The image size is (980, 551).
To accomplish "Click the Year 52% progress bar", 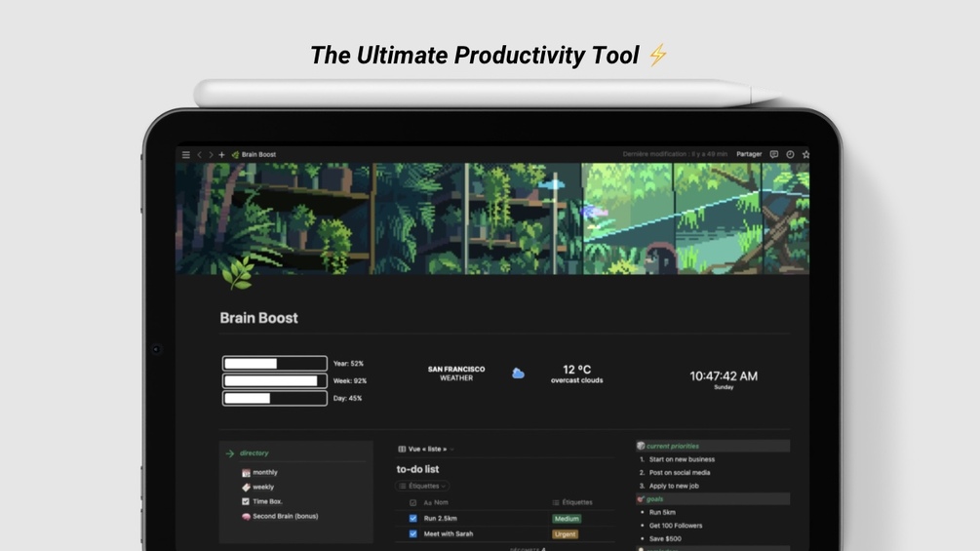I will click(274, 363).
